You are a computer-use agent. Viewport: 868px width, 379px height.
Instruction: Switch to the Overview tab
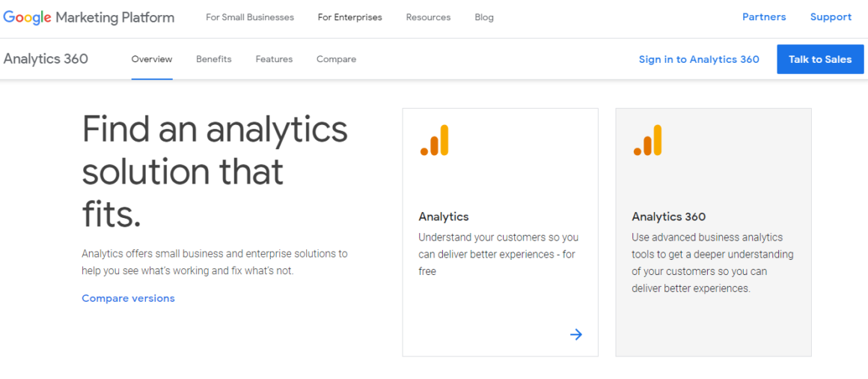[152, 59]
